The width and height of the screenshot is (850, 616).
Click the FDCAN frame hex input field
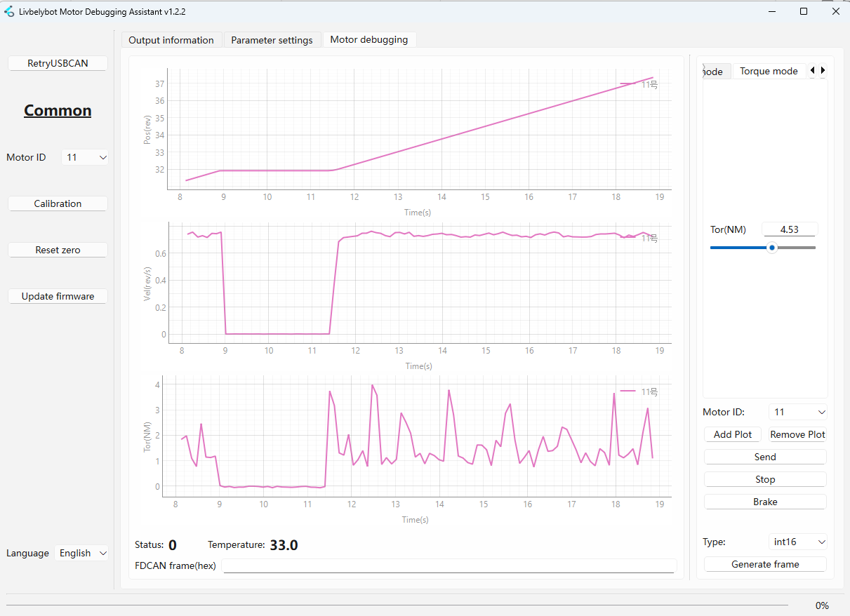pyautogui.click(x=449, y=565)
